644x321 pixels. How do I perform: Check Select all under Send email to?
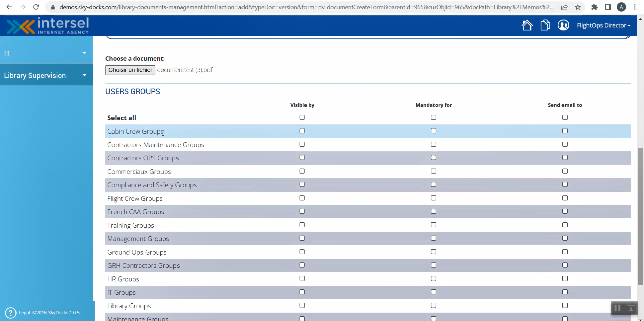coord(565,117)
